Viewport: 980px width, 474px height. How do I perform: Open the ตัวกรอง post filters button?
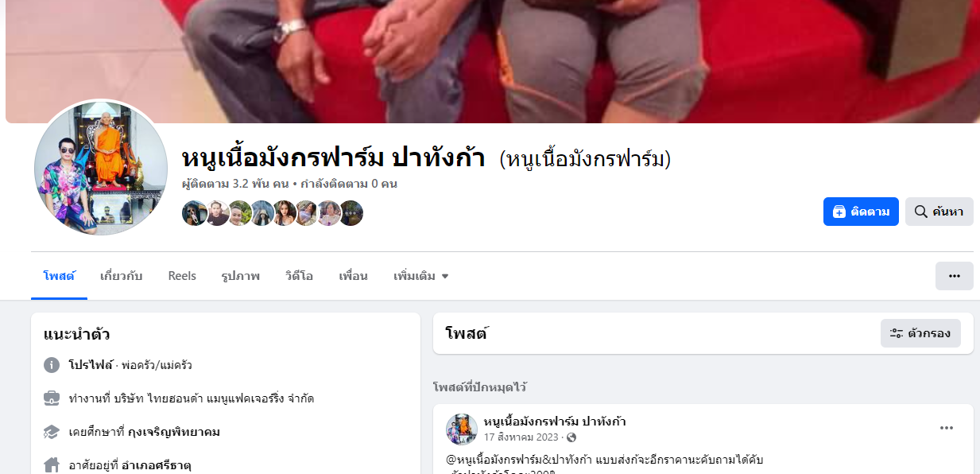coord(920,333)
